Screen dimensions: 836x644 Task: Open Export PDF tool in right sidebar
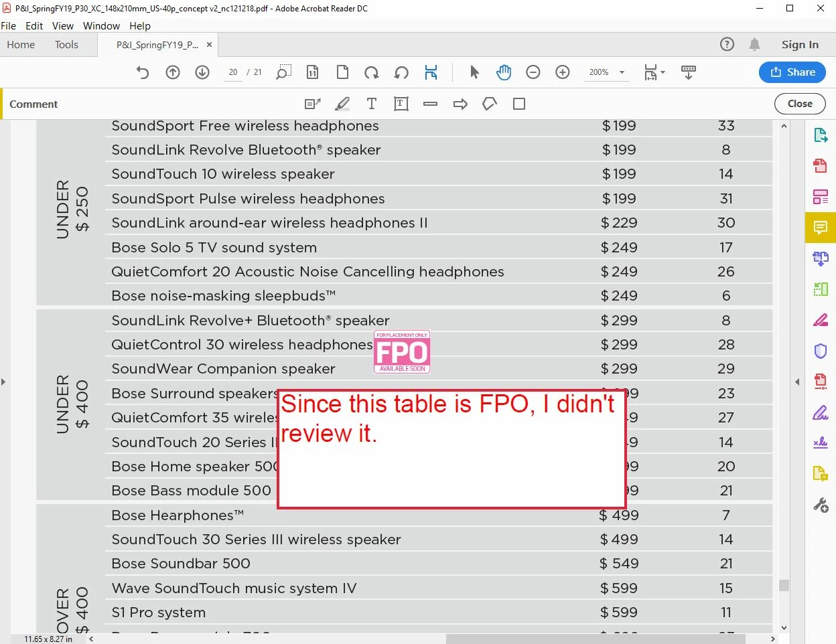coord(821,135)
